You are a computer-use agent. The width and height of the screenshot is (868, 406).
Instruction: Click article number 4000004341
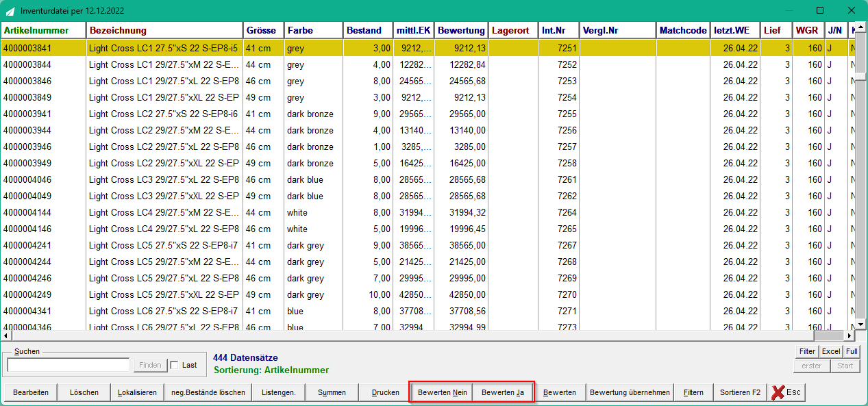click(27, 311)
